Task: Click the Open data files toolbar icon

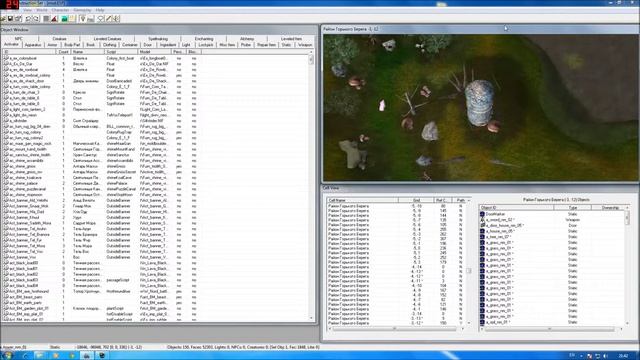Action: (3, 19)
